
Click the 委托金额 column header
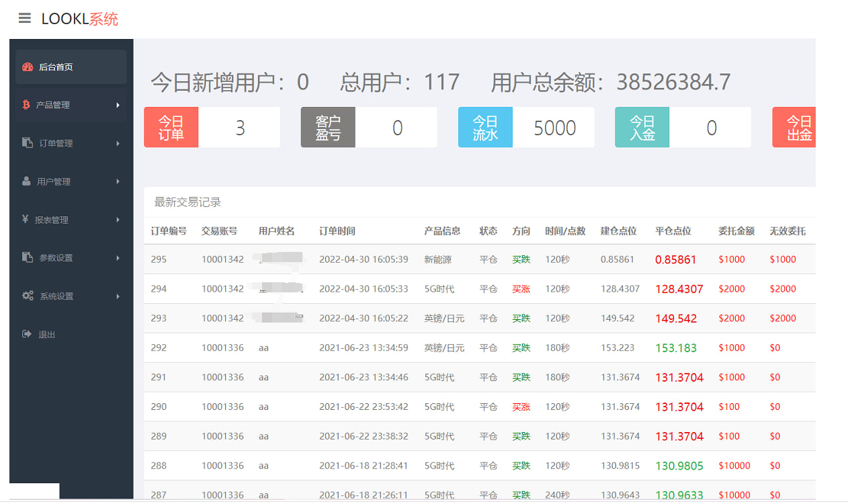(x=736, y=231)
